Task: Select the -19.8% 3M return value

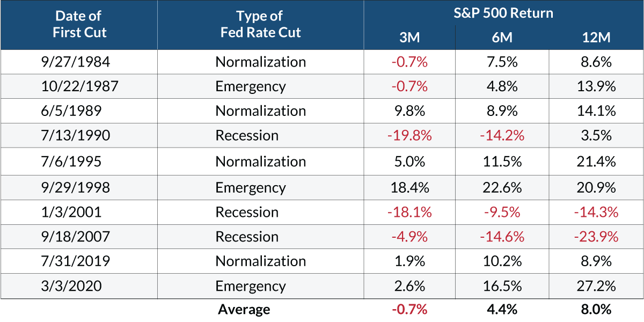Action: pos(409,135)
